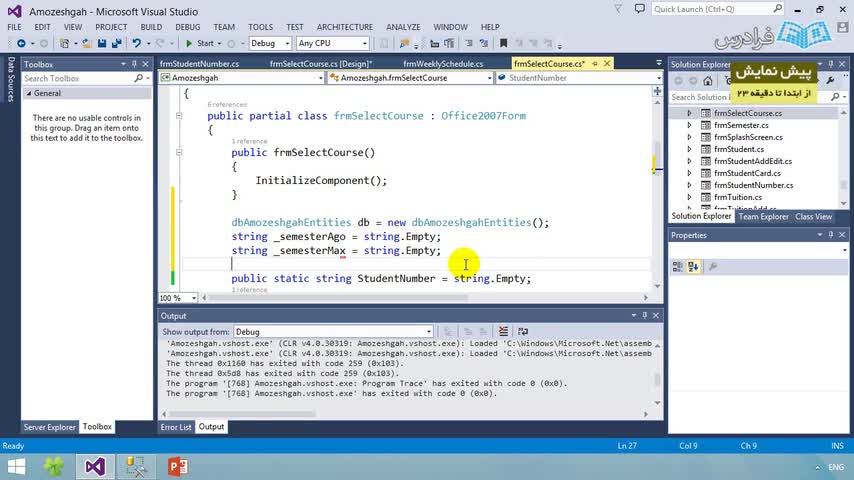Switch to the Error List tab
The width and height of the screenshot is (854, 480).
pos(176,427)
